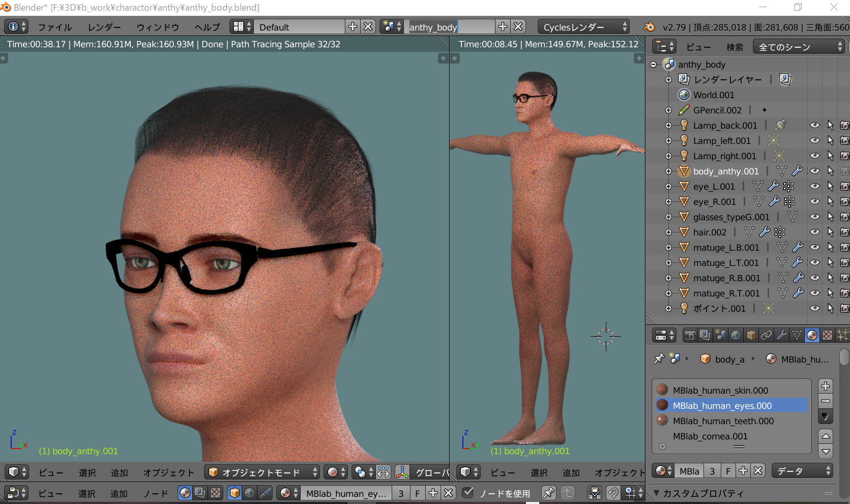Toggle the ノードを使用 checkbox
Screen dimensions: 850x504
(x=468, y=493)
